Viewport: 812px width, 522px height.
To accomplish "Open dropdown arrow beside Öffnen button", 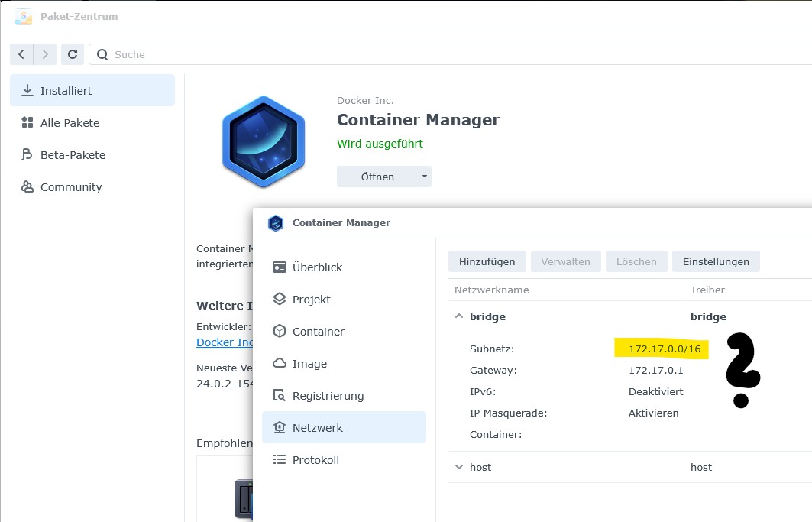I will click(425, 177).
